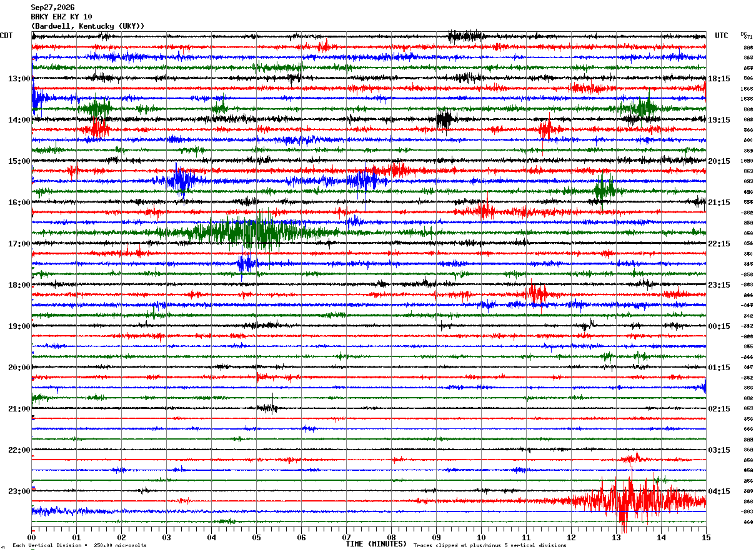Click minute 10 on the time axis

[481, 537]
